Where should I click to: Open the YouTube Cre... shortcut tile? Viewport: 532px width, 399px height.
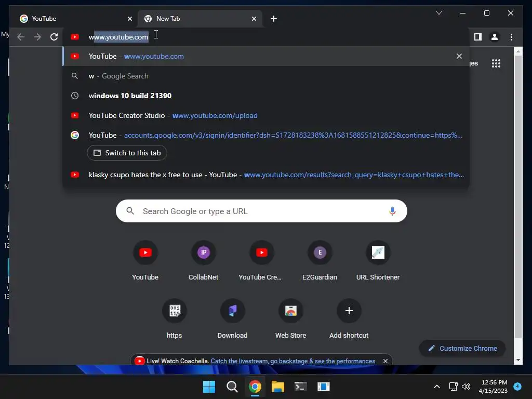point(262,261)
